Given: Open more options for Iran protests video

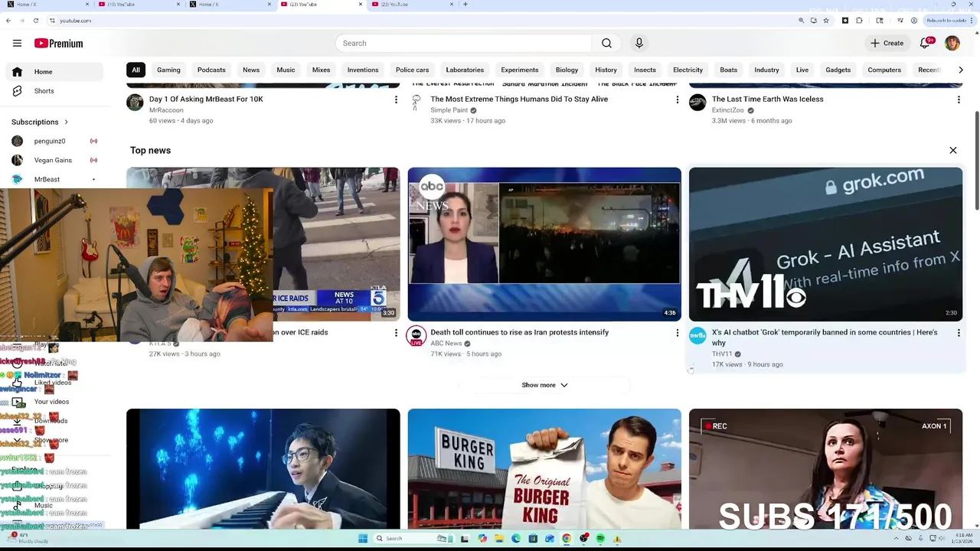Looking at the screenshot, I should 677,333.
